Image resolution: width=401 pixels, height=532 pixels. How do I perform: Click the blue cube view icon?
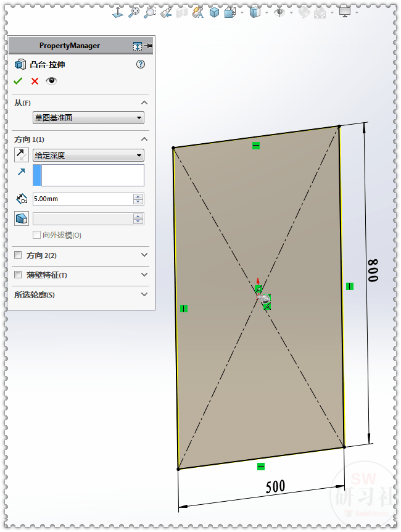click(214, 13)
